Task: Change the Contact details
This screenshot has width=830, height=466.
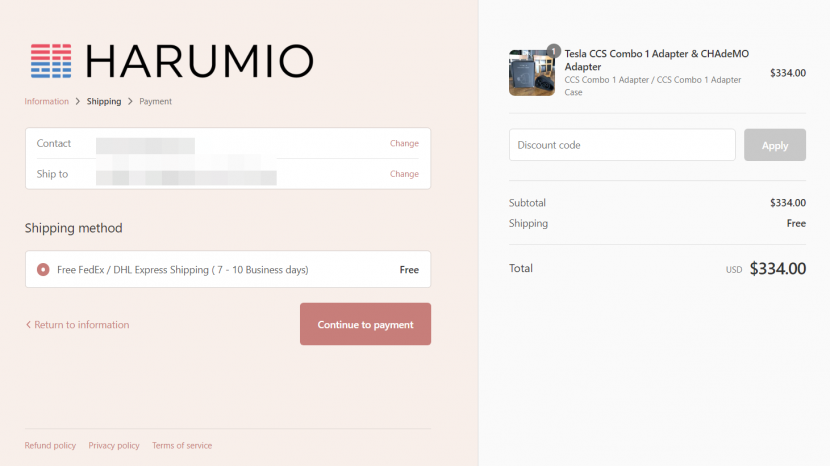Action: pos(404,143)
